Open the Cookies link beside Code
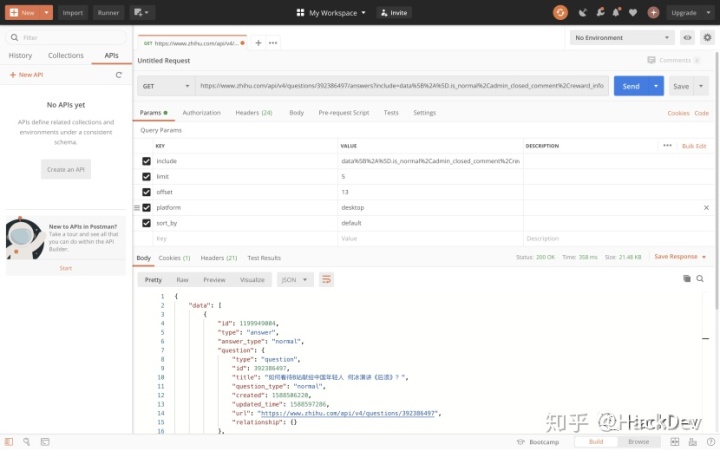Screen dimensions: 720x451 pos(678,113)
